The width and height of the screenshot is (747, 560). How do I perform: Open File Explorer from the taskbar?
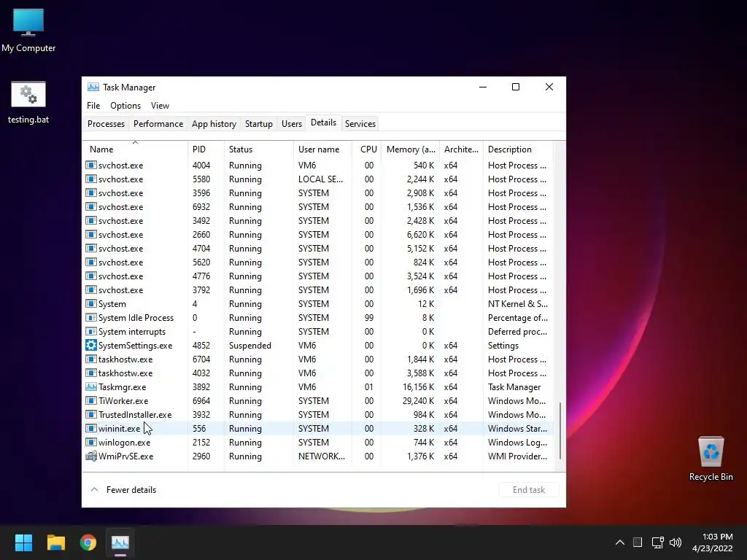(x=55, y=542)
